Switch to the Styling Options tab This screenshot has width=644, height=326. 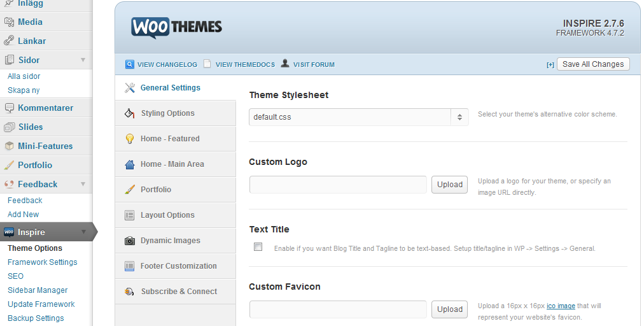(176, 113)
